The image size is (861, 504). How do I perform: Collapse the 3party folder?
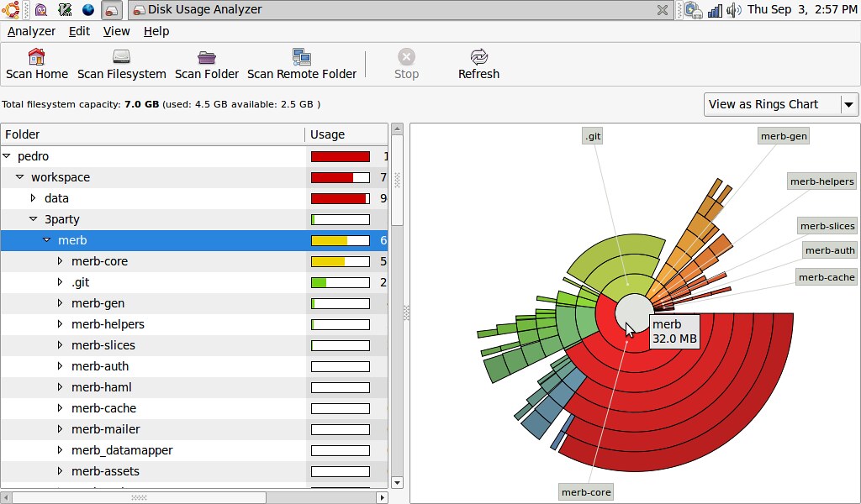33,219
